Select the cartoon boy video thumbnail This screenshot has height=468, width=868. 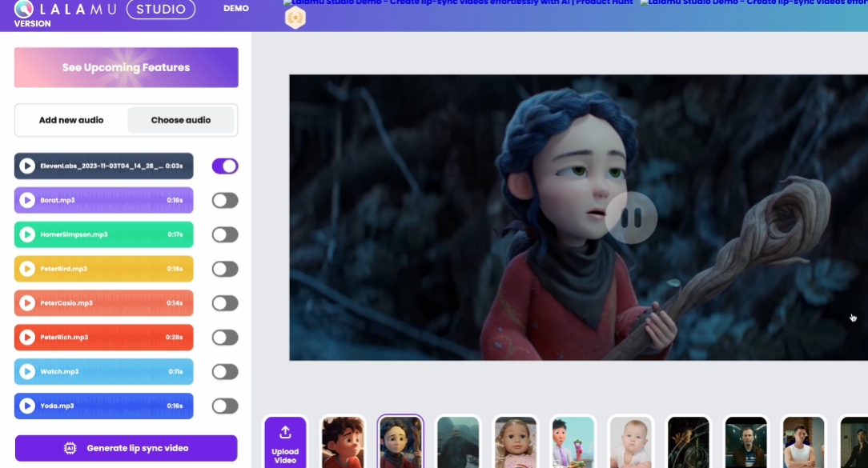tap(343, 442)
